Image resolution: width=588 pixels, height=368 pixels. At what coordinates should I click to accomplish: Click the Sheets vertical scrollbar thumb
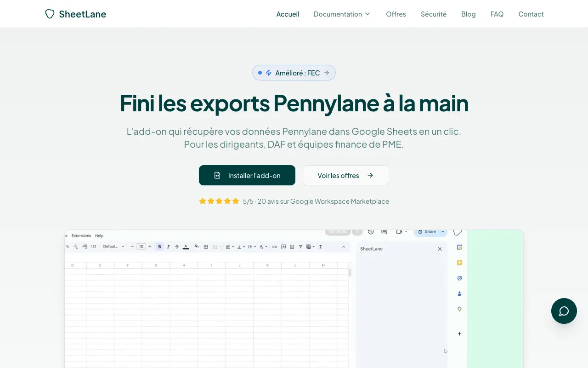click(x=350, y=272)
